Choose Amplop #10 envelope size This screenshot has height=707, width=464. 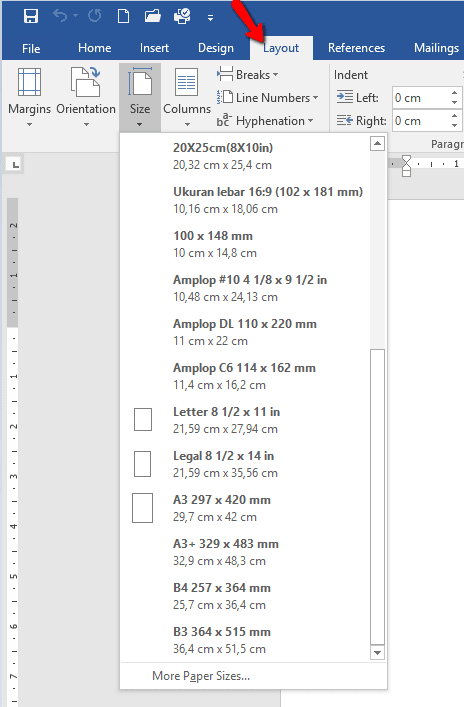[x=245, y=288]
